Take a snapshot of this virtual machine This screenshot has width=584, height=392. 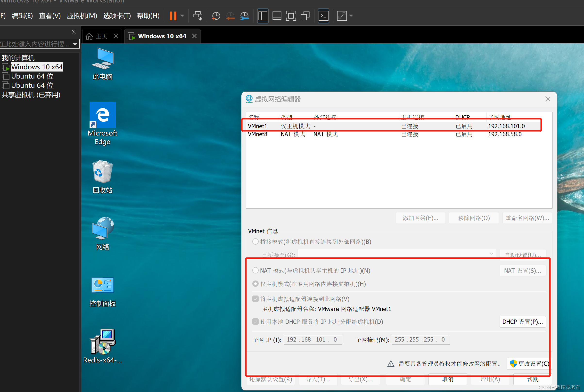tap(216, 16)
